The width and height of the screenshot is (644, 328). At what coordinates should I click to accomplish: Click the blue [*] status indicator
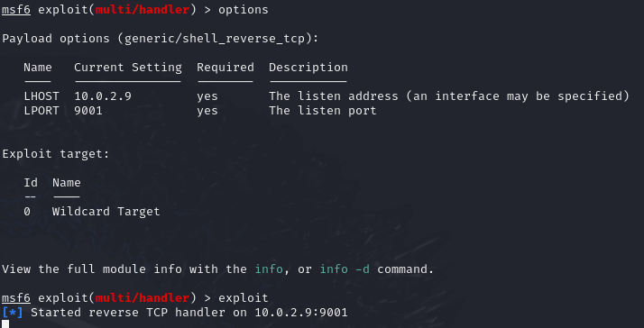pyautogui.click(x=13, y=313)
